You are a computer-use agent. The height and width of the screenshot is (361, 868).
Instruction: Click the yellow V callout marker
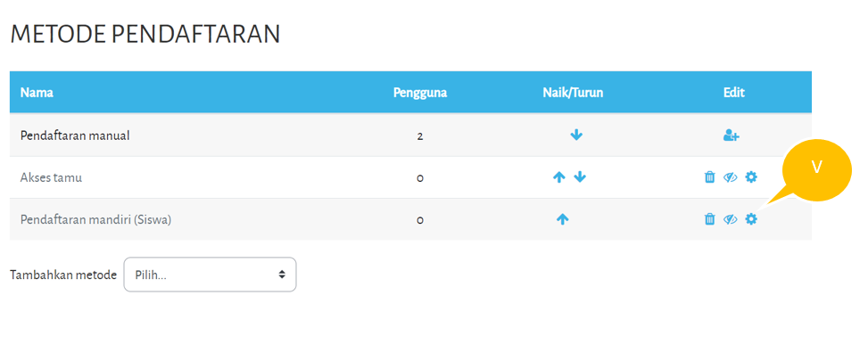coord(815,167)
